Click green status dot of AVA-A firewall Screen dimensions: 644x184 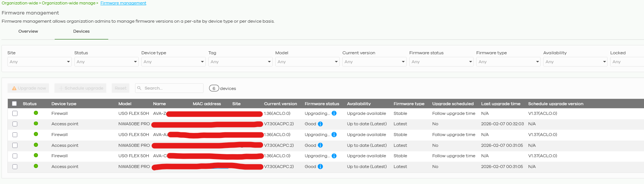coord(36,134)
